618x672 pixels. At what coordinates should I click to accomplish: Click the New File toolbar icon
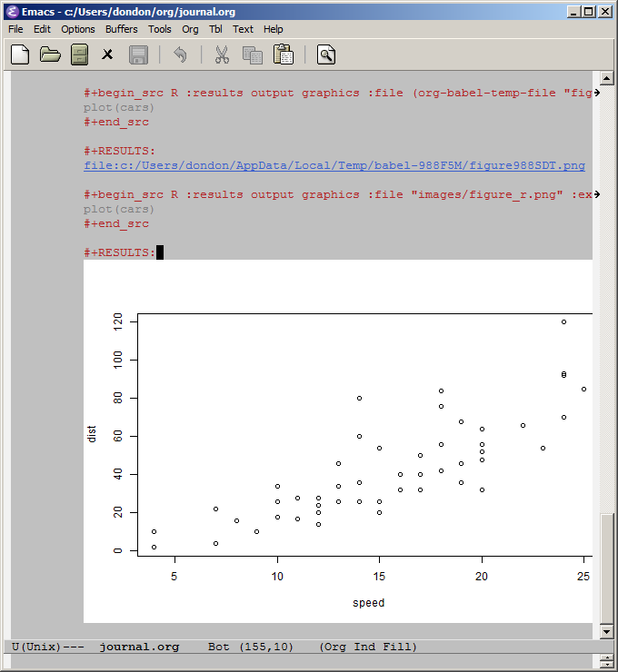click(x=20, y=54)
